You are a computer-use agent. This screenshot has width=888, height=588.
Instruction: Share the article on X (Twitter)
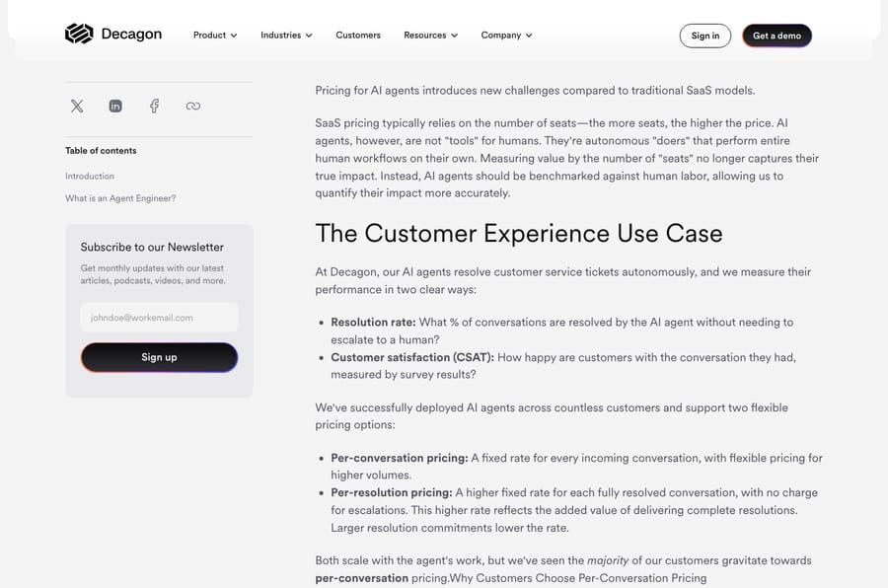[x=77, y=106]
